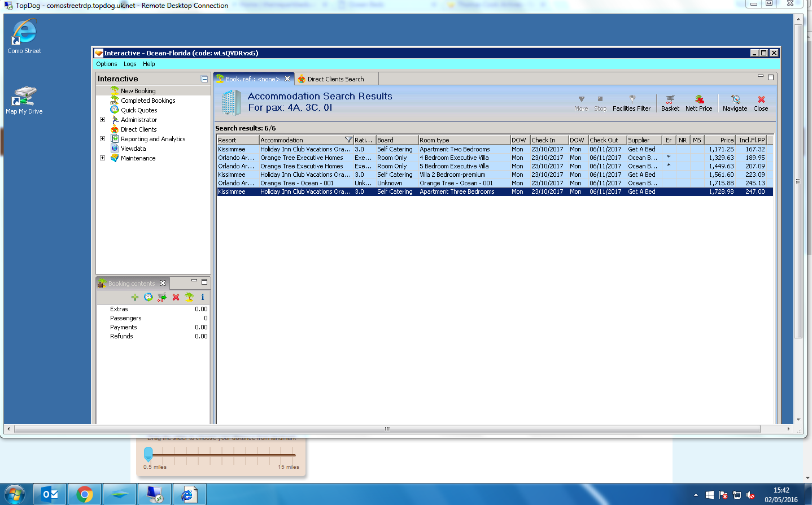Launch Google Chrome from the taskbar
This screenshot has width=812, height=505.
[x=85, y=495]
